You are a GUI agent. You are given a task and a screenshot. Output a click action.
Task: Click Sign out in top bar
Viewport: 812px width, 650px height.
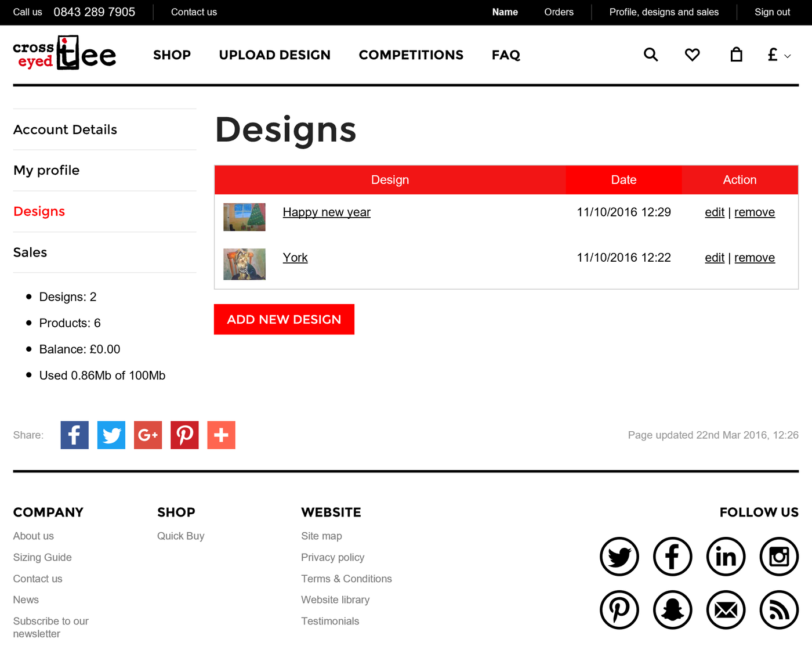(x=772, y=12)
